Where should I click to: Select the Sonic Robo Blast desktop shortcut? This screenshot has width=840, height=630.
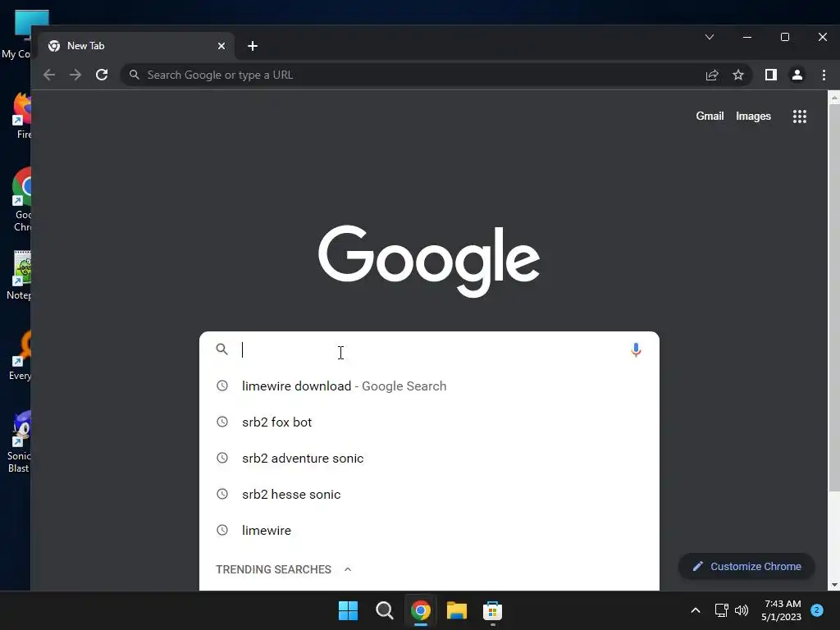pyautogui.click(x=19, y=442)
